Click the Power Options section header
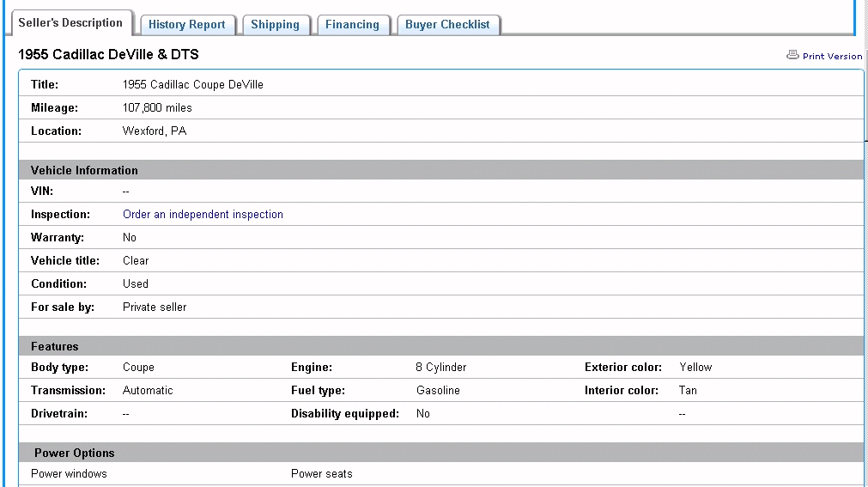 [x=441, y=453]
